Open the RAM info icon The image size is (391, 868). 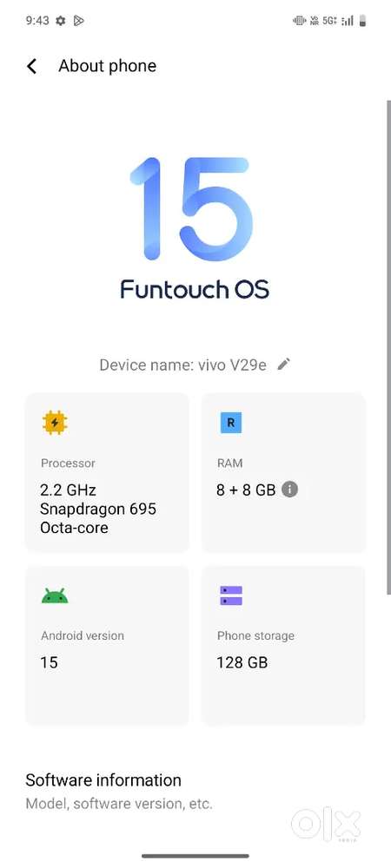point(289,490)
